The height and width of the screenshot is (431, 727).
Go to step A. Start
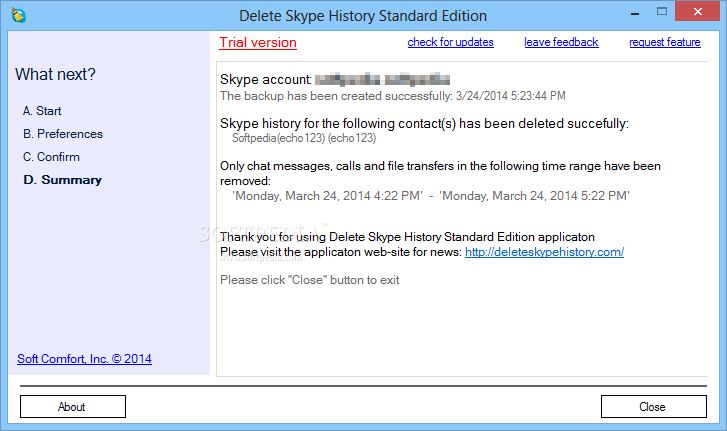point(42,111)
